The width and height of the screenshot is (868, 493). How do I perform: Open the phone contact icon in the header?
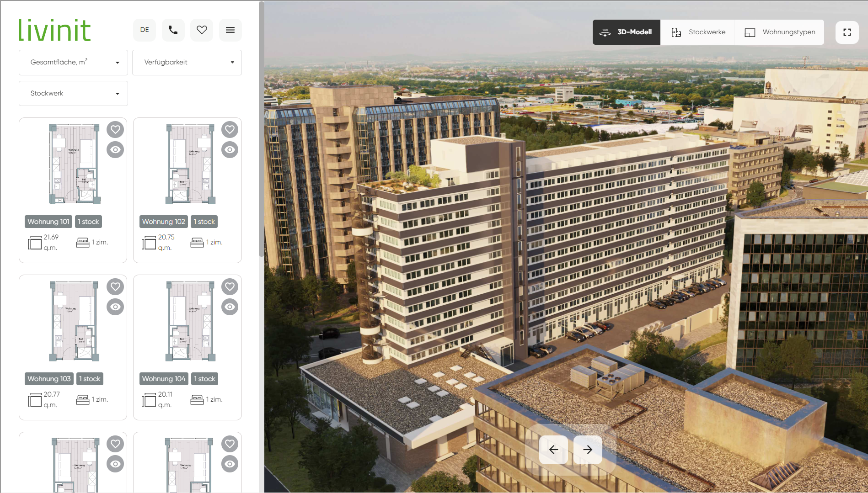click(x=173, y=30)
